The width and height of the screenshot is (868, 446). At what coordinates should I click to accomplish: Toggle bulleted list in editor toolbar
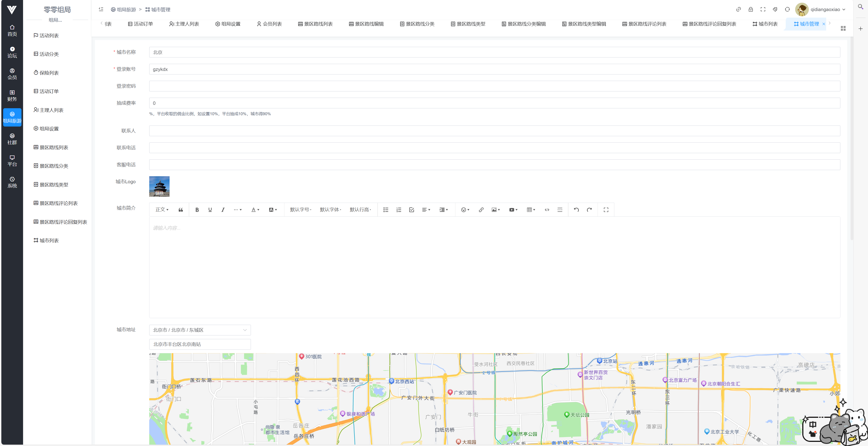386,210
